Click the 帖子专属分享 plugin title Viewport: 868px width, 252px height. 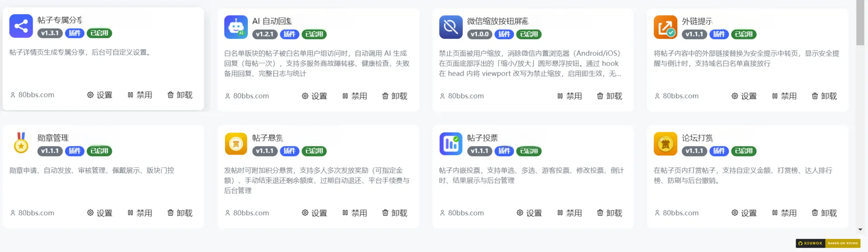(x=60, y=20)
